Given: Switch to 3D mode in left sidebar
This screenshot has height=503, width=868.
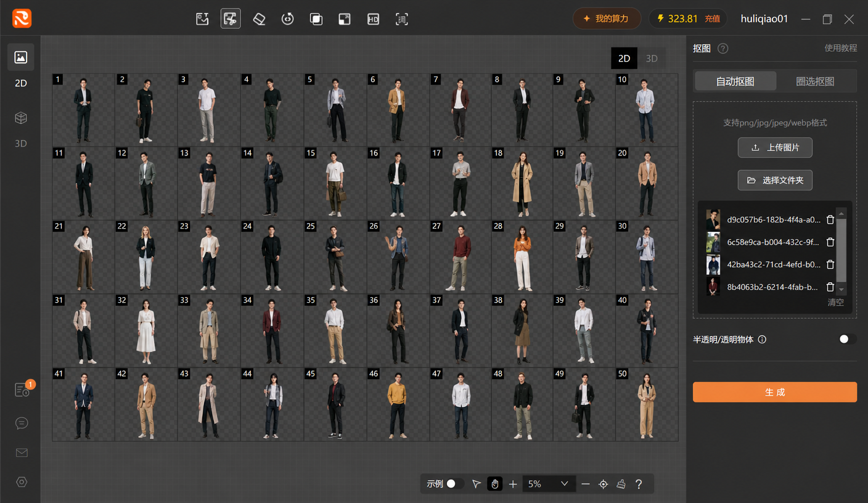Looking at the screenshot, I should tap(21, 128).
